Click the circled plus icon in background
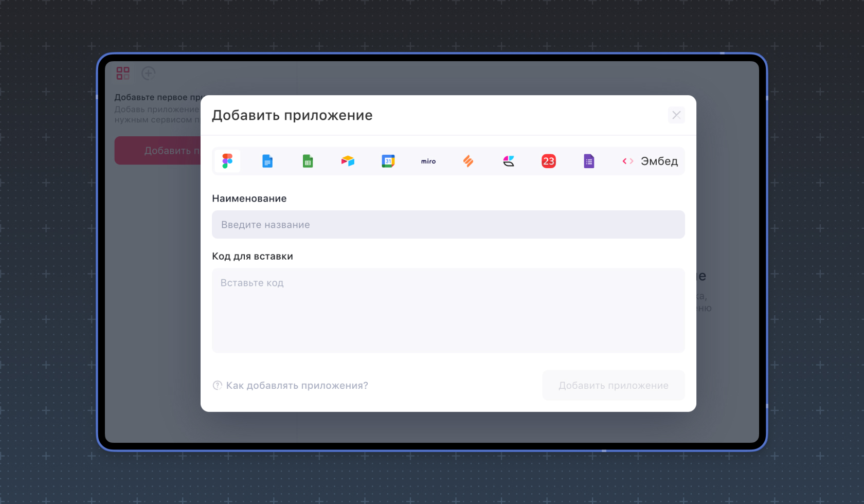The height and width of the screenshot is (504, 864). pos(149,73)
